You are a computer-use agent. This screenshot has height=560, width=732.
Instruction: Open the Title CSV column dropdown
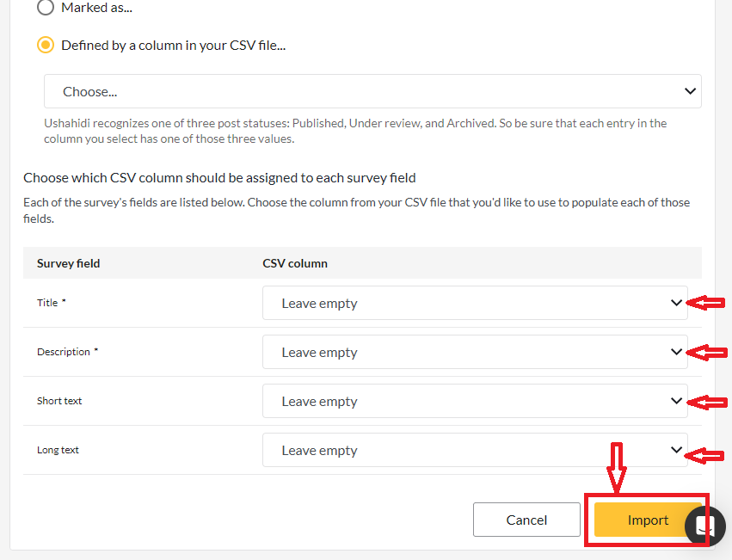pos(473,303)
